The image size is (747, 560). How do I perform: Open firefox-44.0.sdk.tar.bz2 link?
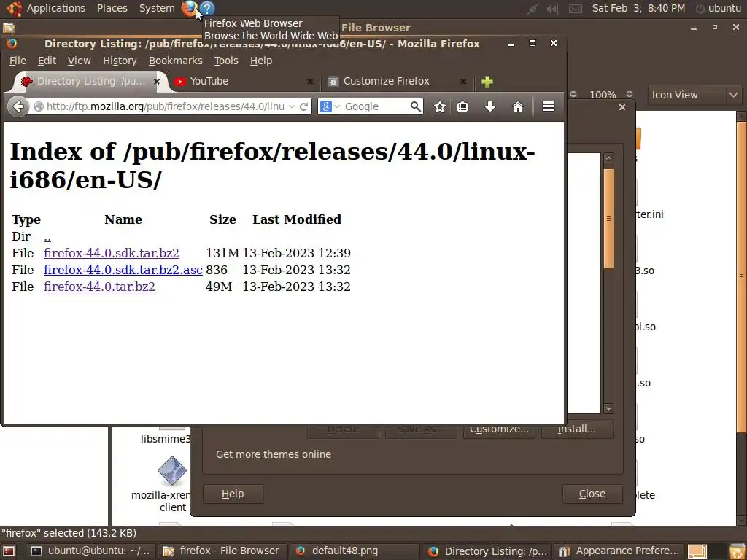(x=112, y=253)
